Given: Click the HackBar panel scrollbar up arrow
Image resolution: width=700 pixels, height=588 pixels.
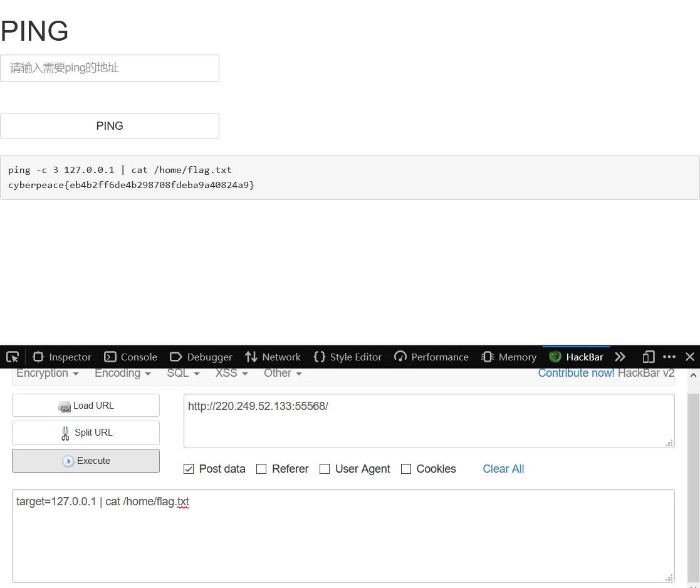Looking at the screenshot, I should [x=693, y=375].
